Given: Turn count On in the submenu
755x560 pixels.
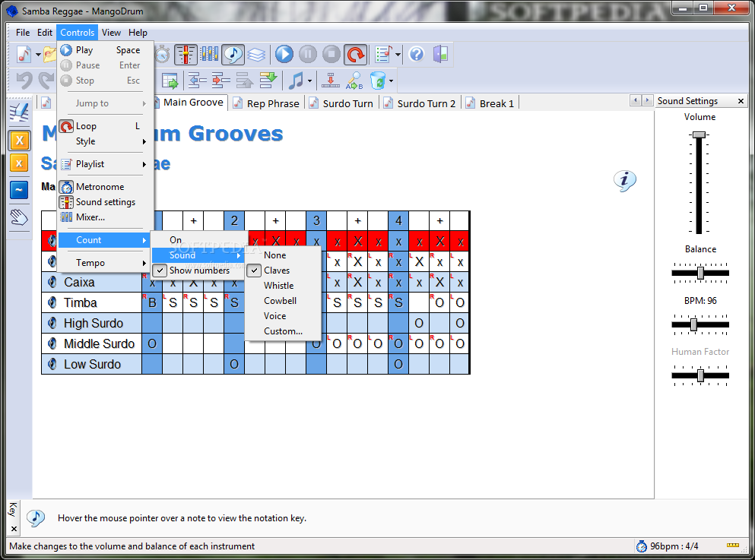Looking at the screenshot, I should pyautogui.click(x=198, y=239).
